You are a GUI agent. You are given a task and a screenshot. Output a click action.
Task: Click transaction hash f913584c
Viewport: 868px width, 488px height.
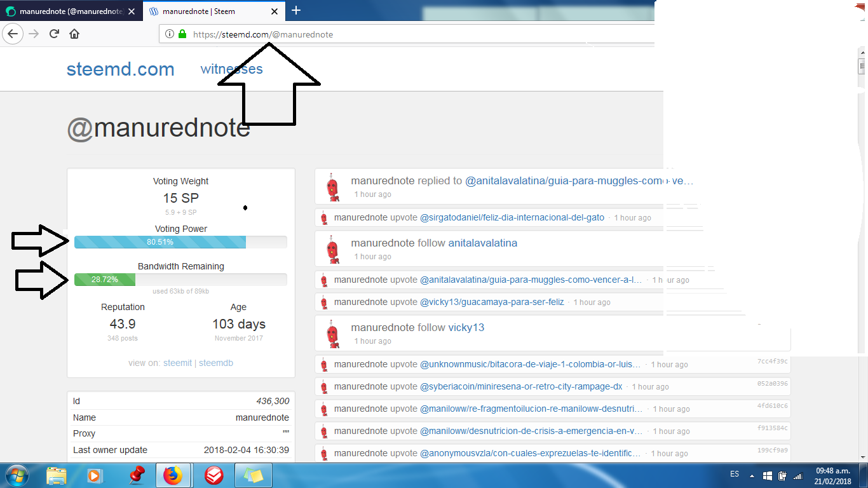(x=773, y=428)
